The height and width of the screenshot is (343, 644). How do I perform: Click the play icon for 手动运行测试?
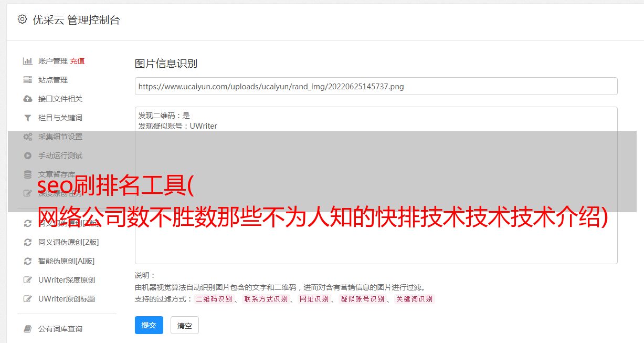click(28, 155)
